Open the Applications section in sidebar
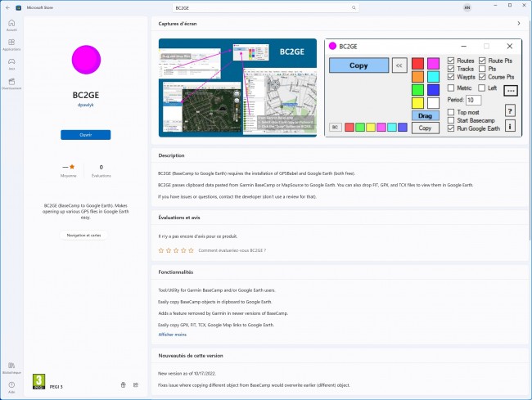 coord(11,45)
